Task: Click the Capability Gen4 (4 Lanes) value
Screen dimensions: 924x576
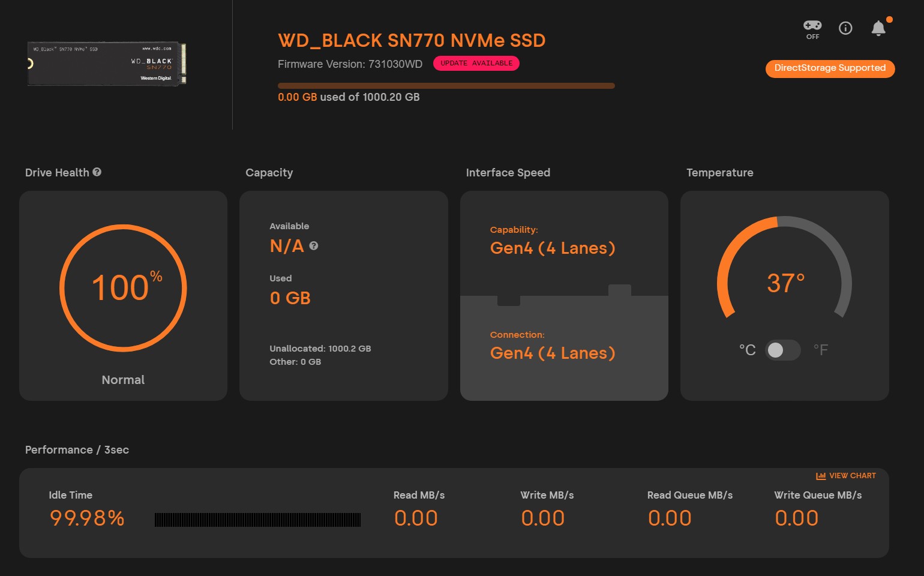Action: [553, 248]
